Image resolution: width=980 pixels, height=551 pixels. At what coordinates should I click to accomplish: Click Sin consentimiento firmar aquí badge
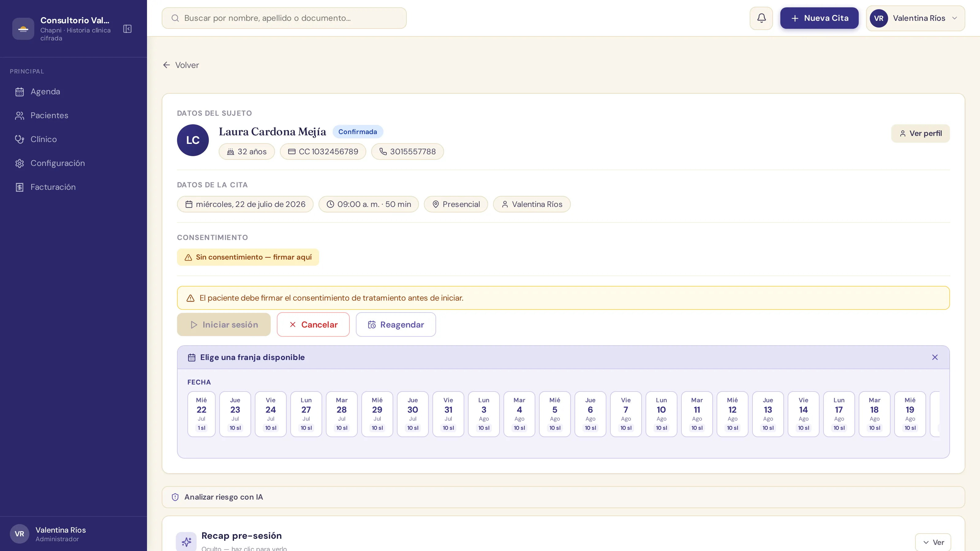(248, 257)
